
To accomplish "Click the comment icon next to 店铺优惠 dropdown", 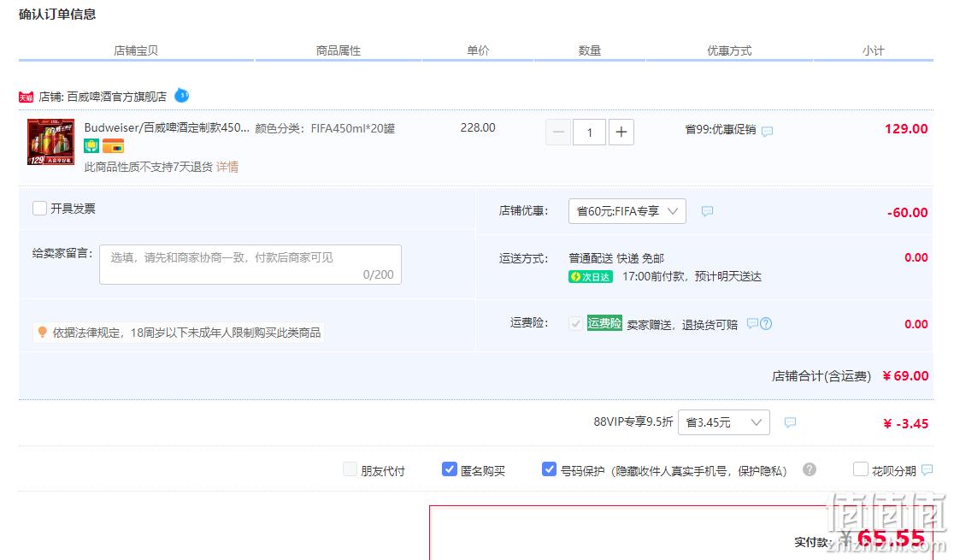I will click(707, 211).
